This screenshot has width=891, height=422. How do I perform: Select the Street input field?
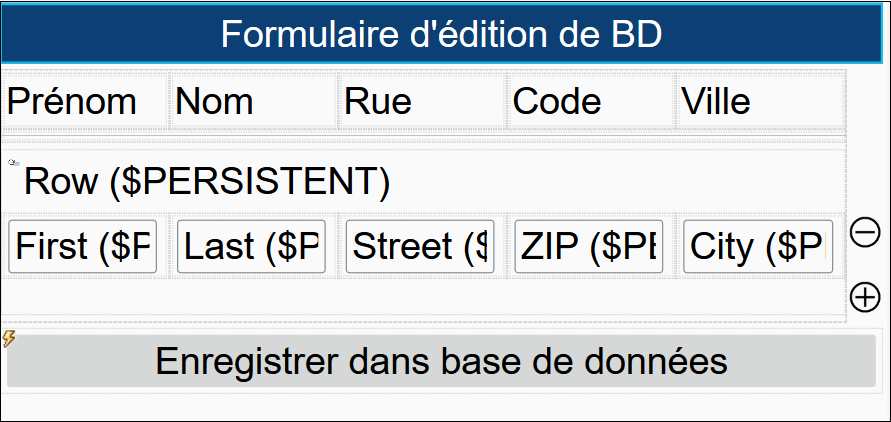pos(420,246)
